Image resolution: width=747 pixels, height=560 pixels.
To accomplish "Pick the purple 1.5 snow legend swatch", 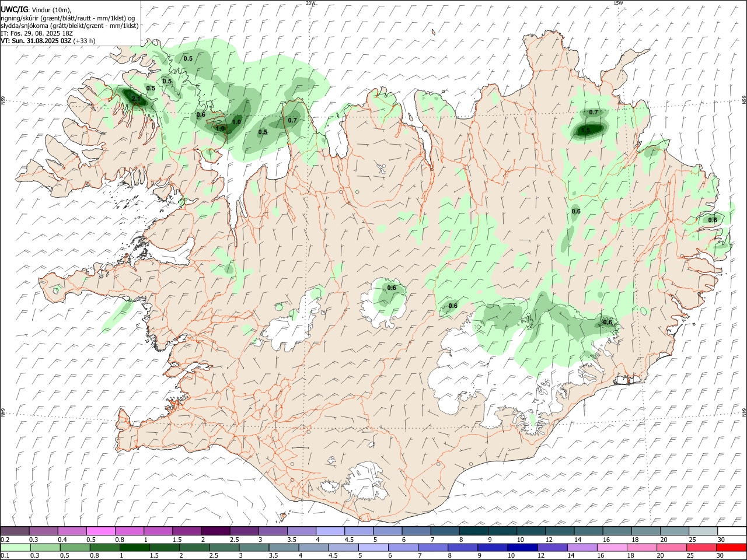I will pos(187,531).
